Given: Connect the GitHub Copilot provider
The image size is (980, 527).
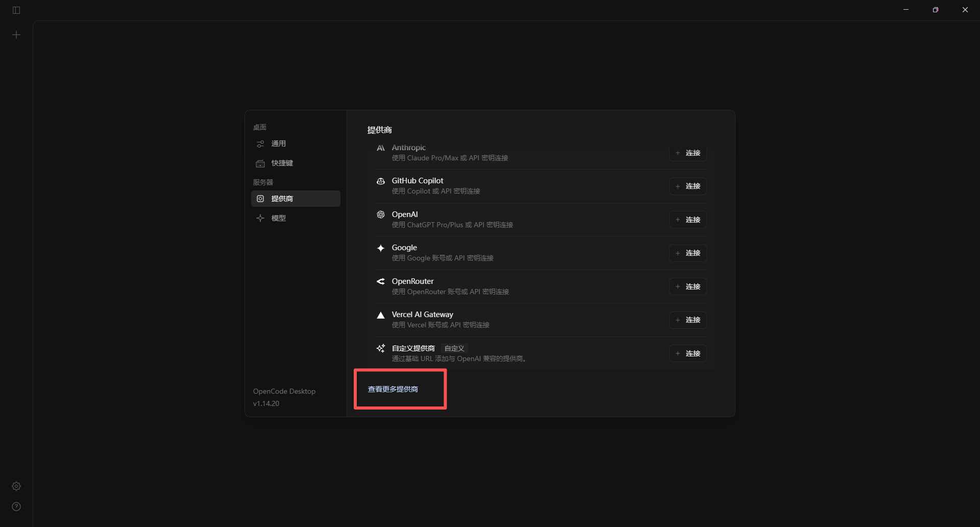Looking at the screenshot, I should 688,186.
